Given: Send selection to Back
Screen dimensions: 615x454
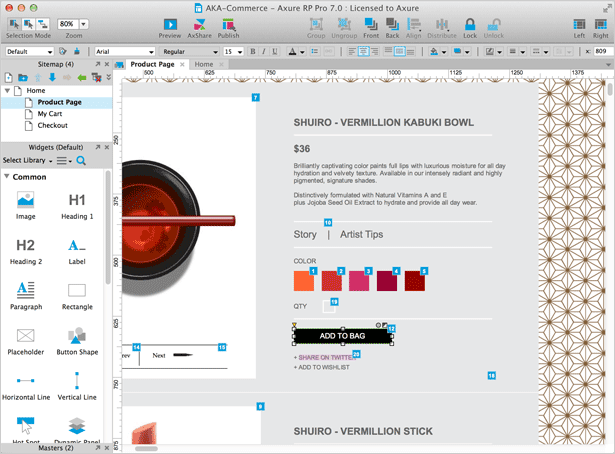Looking at the screenshot, I should click(392, 25).
